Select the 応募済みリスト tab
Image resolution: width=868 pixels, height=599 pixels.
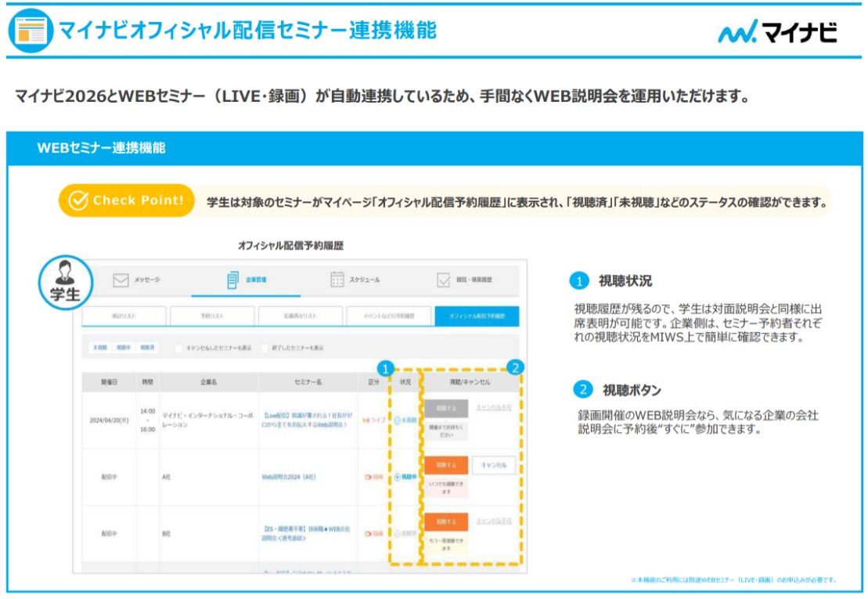click(300, 316)
